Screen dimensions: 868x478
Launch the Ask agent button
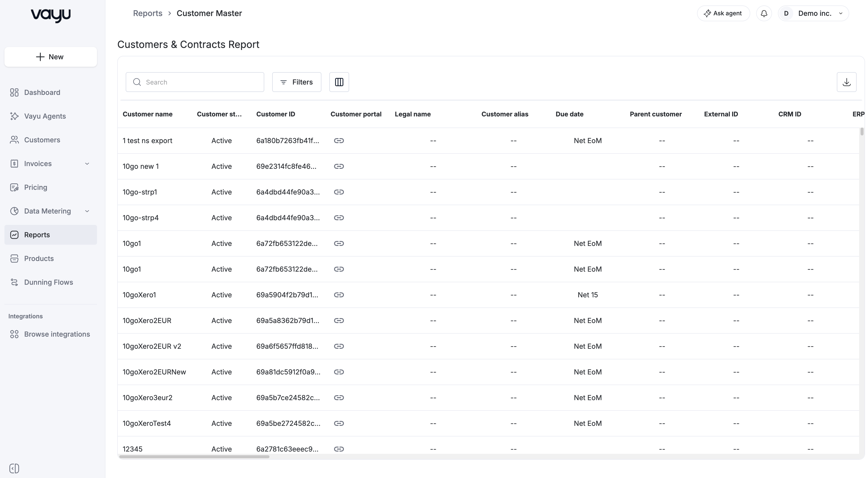pos(723,13)
